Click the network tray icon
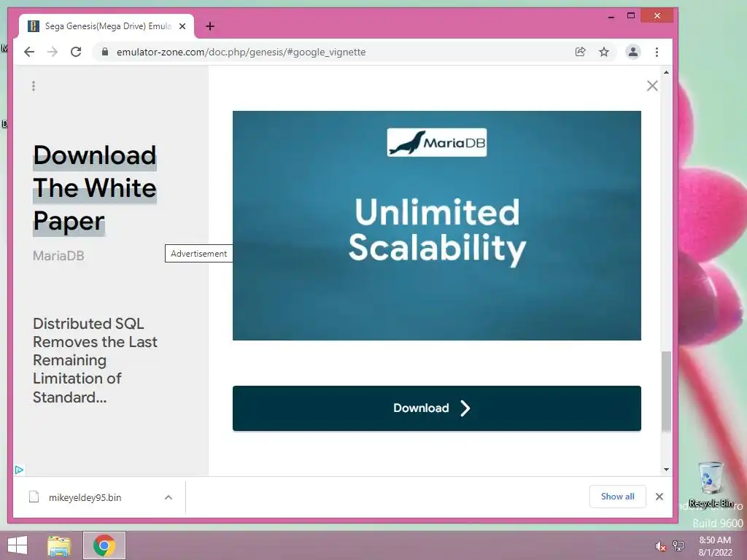 point(678,546)
